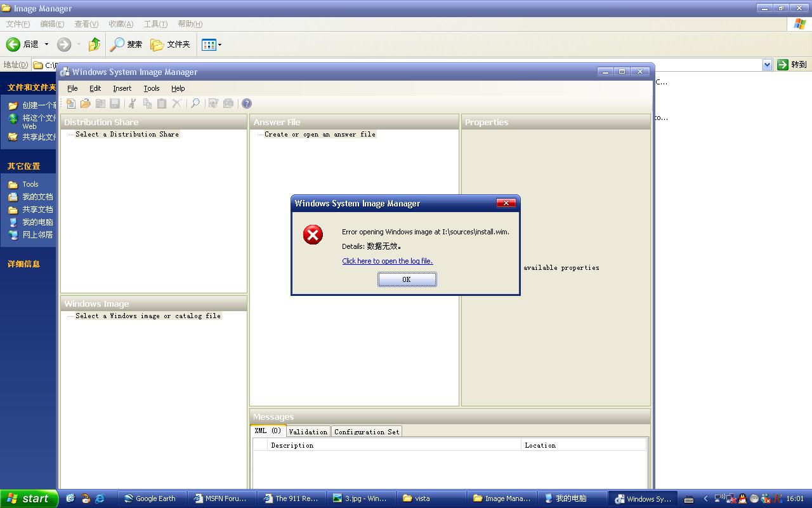Switch to the MSFN Forum taskbar button

(221, 498)
